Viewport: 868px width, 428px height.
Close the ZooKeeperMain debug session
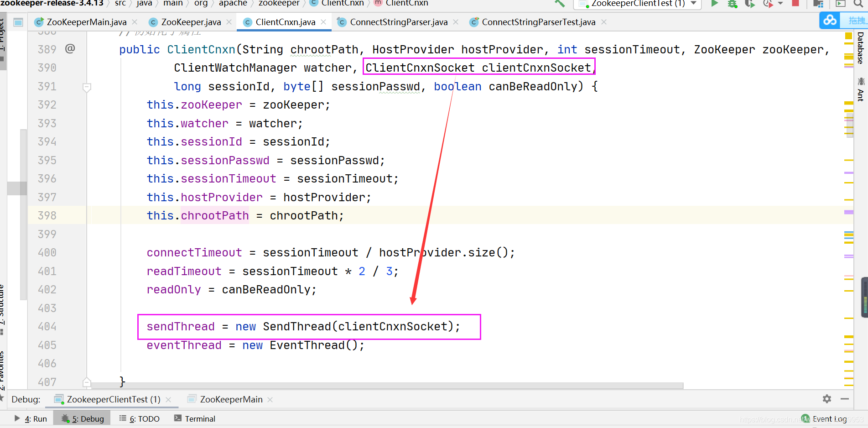point(270,400)
